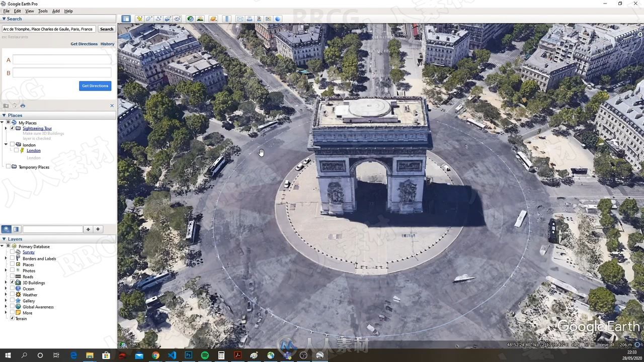Open Chrome from the taskbar
Viewport: 644px width, 362px height.
coord(155,355)
